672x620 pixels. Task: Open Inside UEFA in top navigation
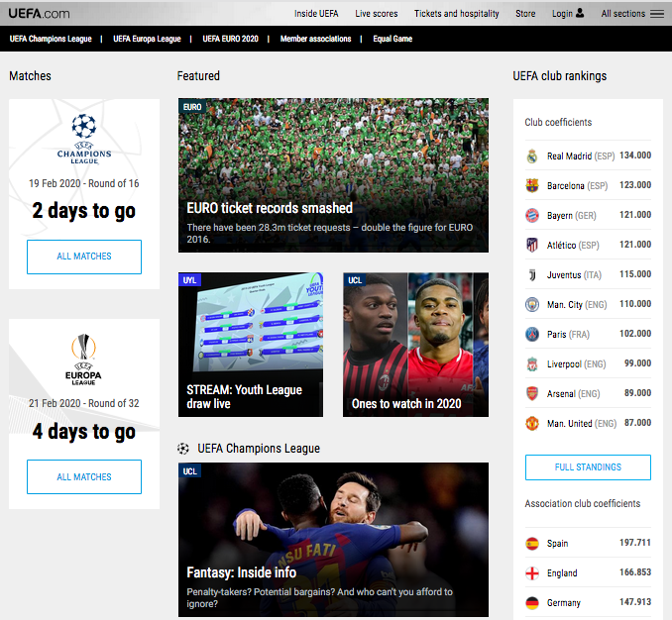(316, 14)
